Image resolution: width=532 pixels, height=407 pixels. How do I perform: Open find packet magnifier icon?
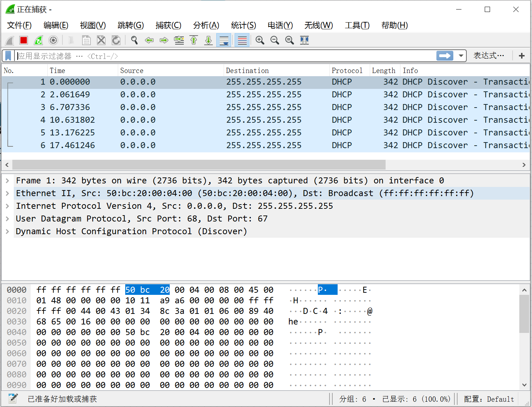click(134, 41)
